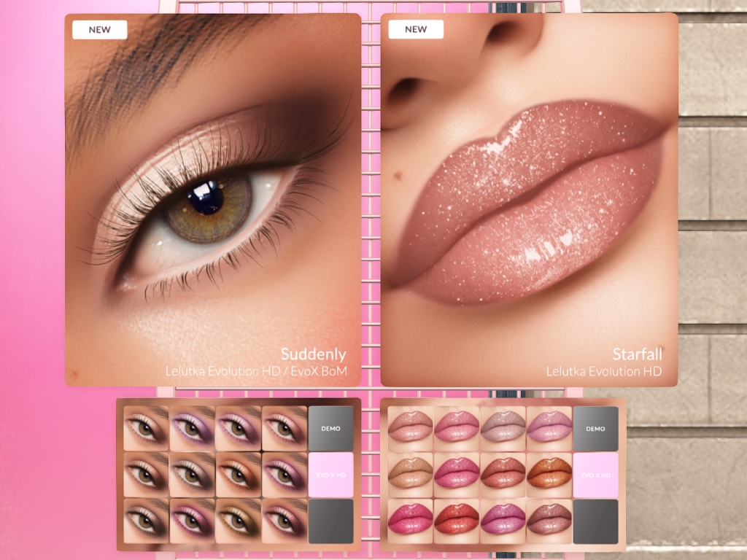The width and height of the screenshot is (747, 560).
Task: Click the Suddenly eyeshadow DEMO button
Action: tap(330, 428)
